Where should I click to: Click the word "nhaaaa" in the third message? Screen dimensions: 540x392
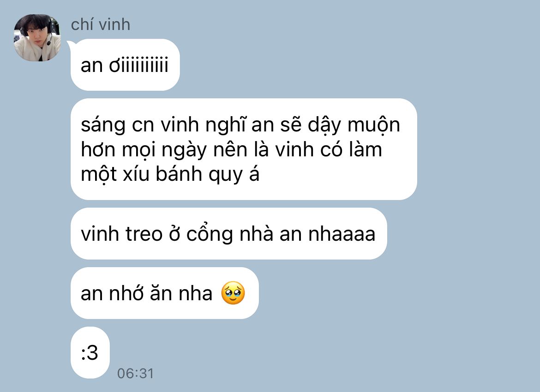[x=342, y=234]
